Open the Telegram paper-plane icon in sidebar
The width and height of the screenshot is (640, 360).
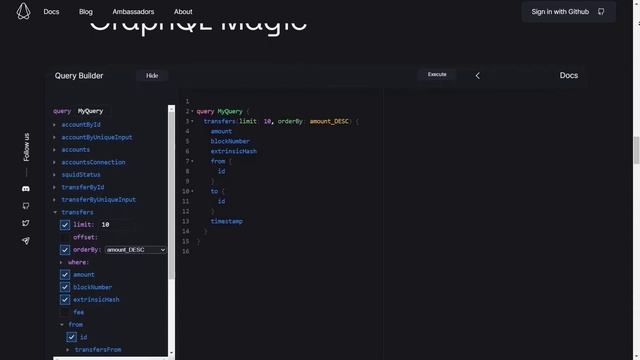pyautogui.click(x=26, y=240)
